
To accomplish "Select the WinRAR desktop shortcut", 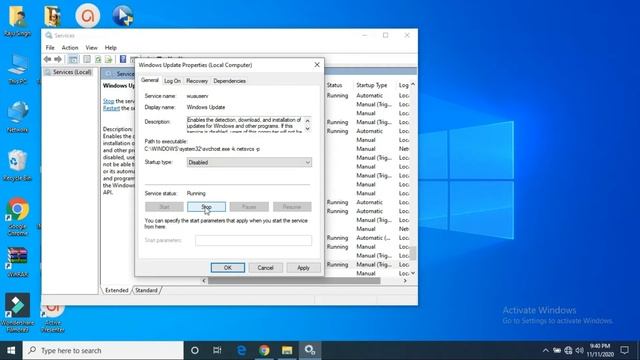I will [x=18, y=262].
